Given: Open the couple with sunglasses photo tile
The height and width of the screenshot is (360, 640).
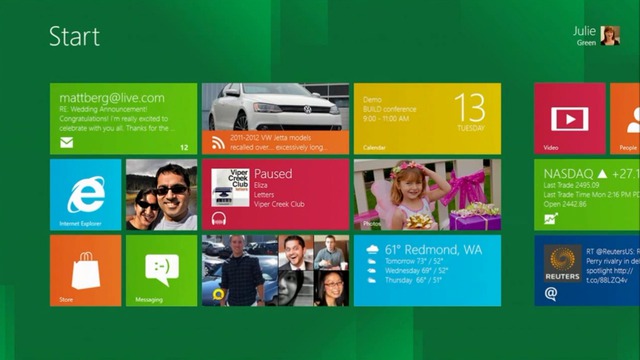Looking at the screenshot, I should pos(162,195).
